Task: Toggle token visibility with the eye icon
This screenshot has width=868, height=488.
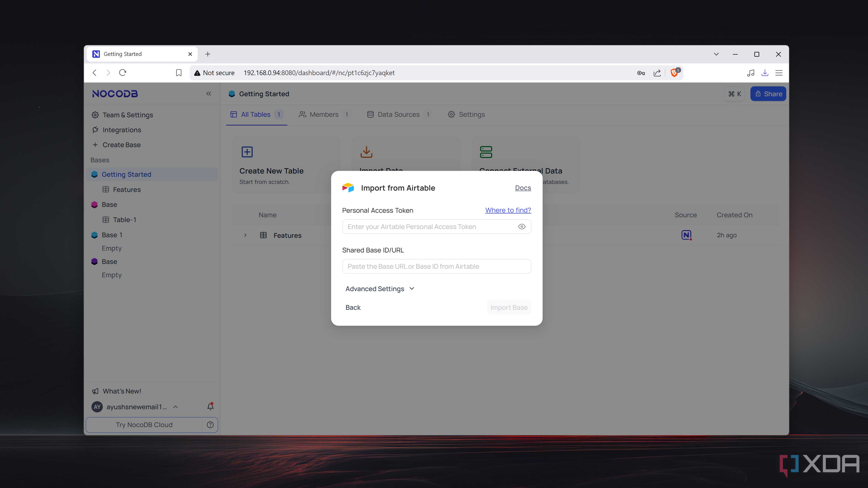Action: [x=522, y=227]
